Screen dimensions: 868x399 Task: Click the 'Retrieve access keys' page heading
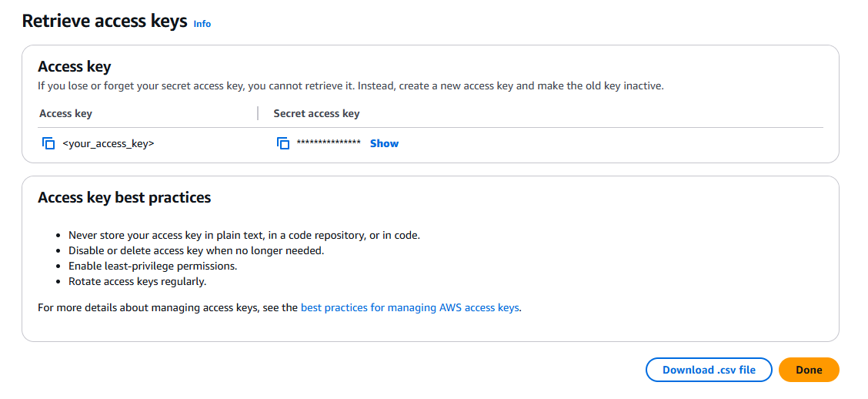click(x=105, y=22)
